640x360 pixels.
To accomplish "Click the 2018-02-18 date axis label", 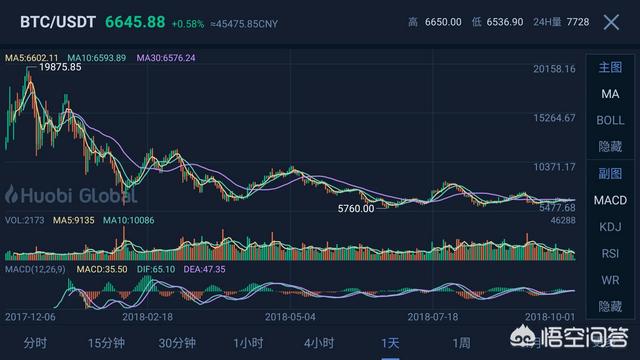I will 147,317.
